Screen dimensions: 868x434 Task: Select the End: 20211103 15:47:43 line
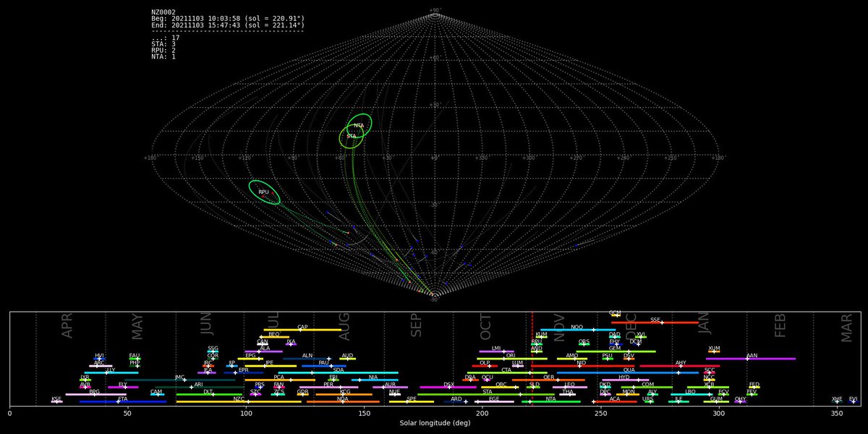pyautogui.click(x=228, y=25)
